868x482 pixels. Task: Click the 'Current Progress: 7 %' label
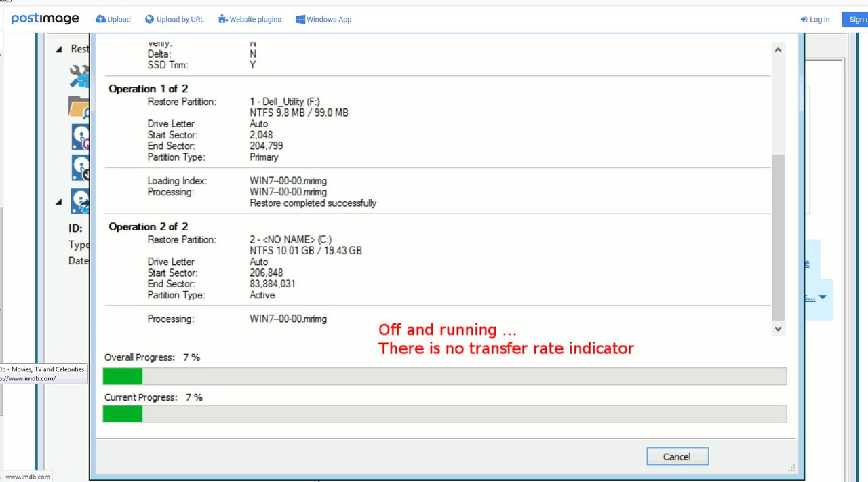153,397
